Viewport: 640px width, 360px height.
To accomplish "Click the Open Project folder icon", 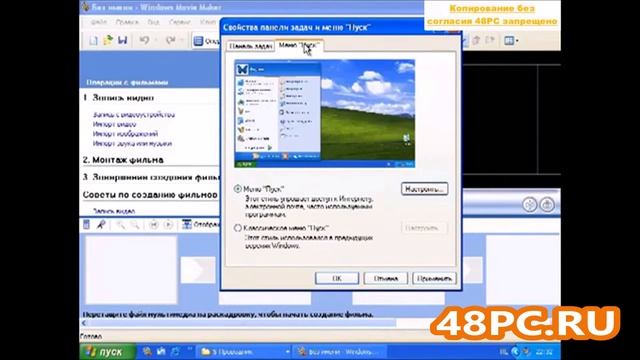I will tap(108, 40).
